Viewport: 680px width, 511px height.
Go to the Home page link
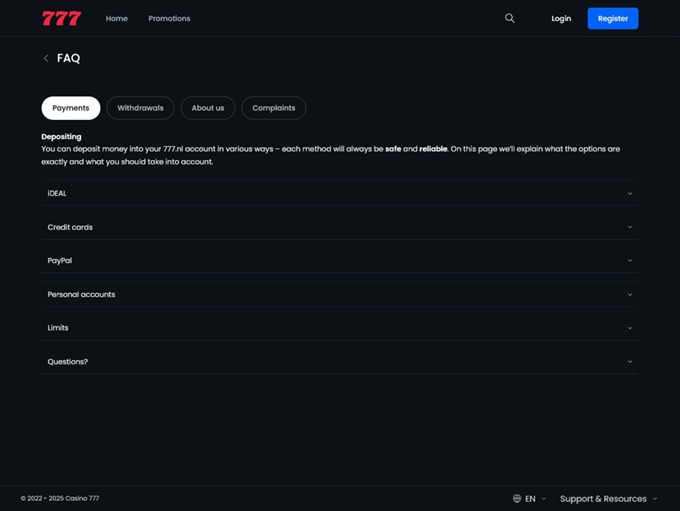(x=117, y=18)
